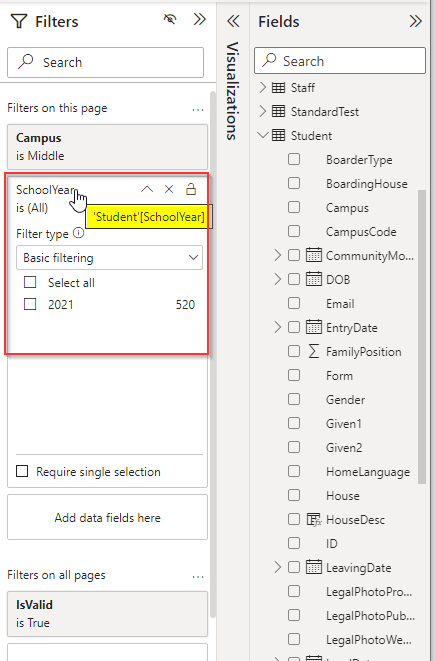
Task: Check the Select all checkbox
Action: click(30, 282)
